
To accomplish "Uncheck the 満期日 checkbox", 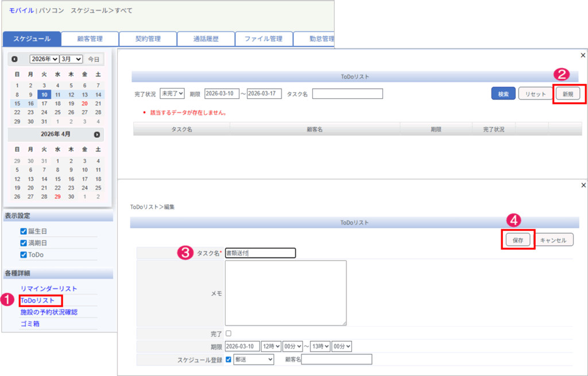I will point(24,243).
